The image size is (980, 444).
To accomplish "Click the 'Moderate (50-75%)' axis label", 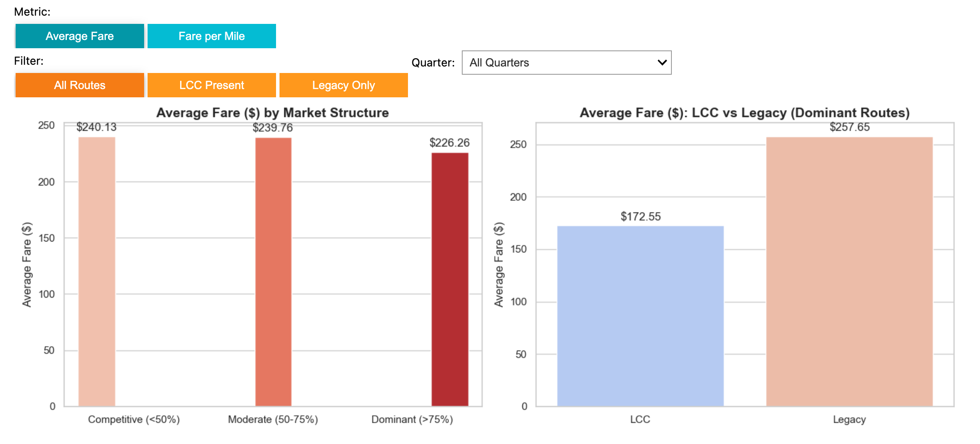I will 273,419.
